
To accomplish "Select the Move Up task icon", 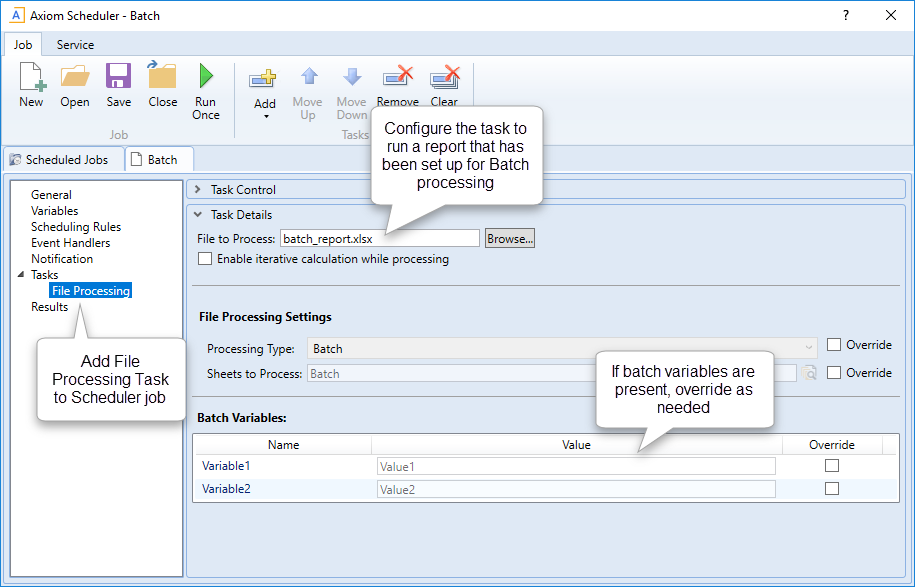I will click(307, 85).
